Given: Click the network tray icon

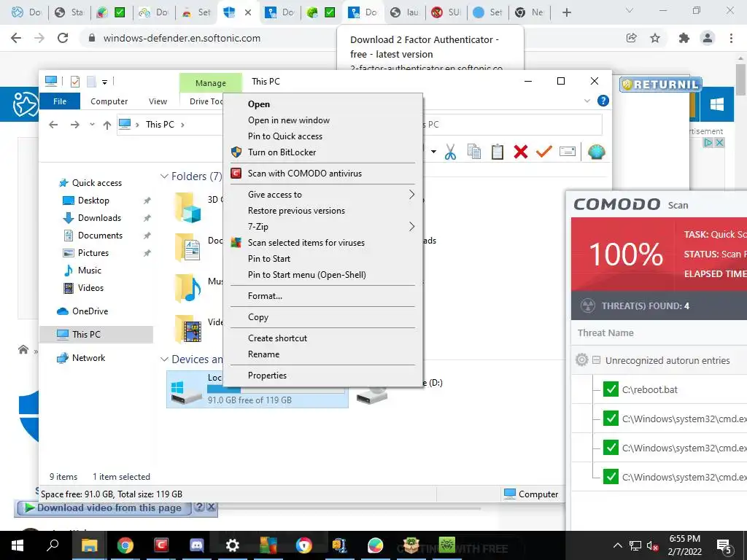Looking at the screenshot, I should click(635, 545).
